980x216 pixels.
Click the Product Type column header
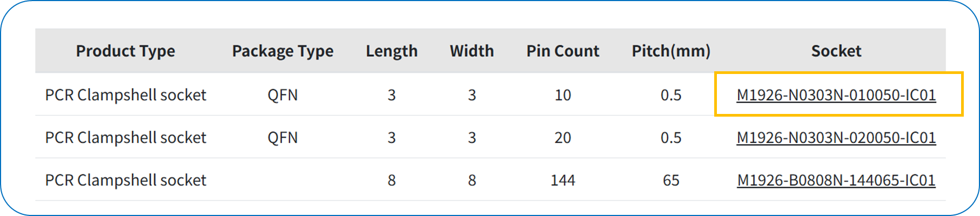(125, 51)
